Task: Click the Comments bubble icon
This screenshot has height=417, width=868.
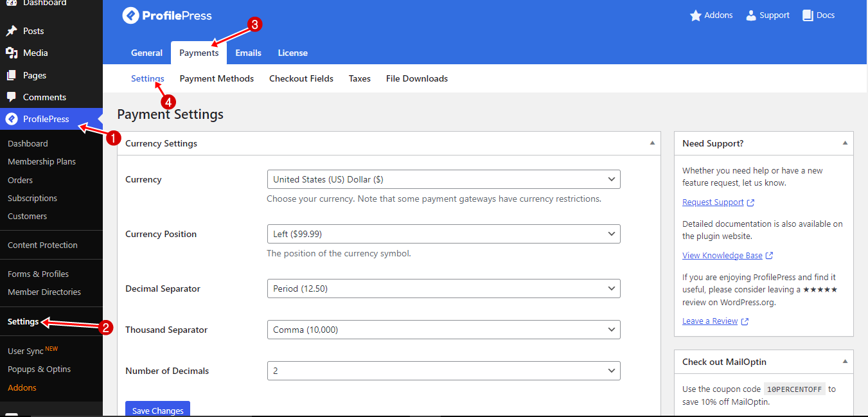Action: (x=11, y=97)
